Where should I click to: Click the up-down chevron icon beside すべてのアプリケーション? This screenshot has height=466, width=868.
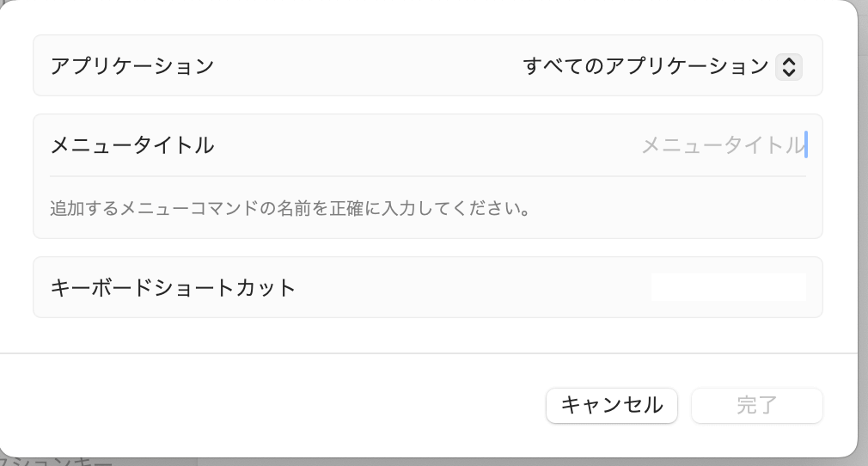click(788, 66)
